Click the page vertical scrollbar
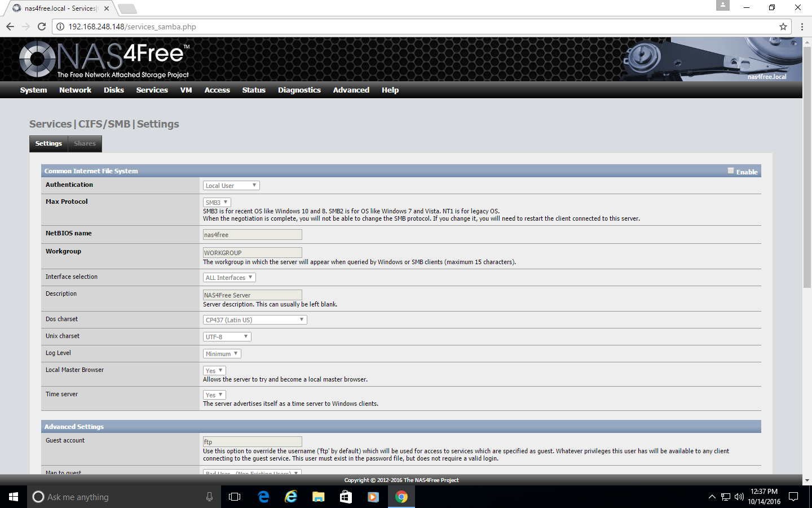The width and height of the screenshot is (812, 508). point(807,169)
